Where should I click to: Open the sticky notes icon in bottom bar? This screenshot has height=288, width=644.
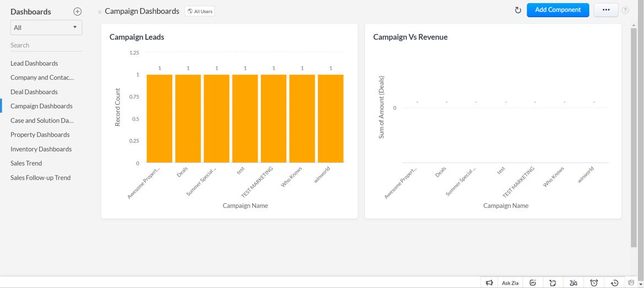(553, 282)
